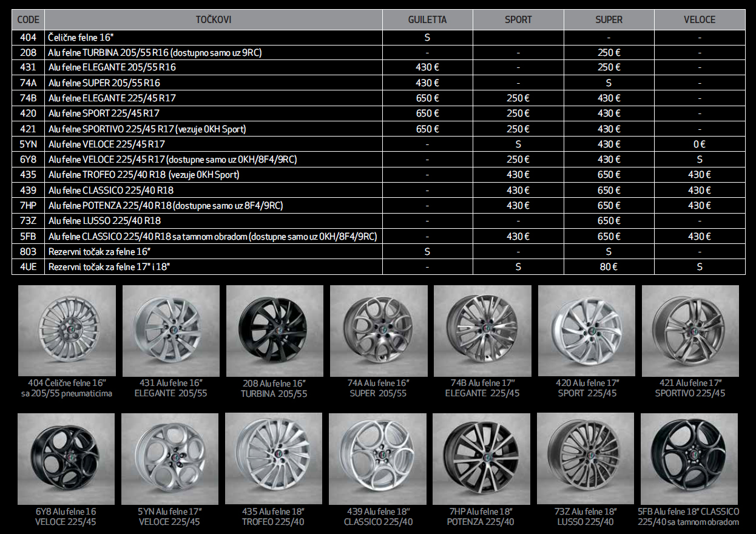The height and width of the screenshot is (534, 756).
Task: Open the 421 SPORTIVO 225/45 wheel image
Action: [x=690, y=331]
